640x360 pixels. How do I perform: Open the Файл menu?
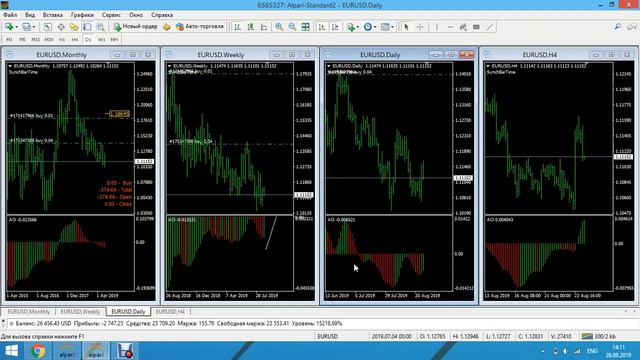click(10, 15)
